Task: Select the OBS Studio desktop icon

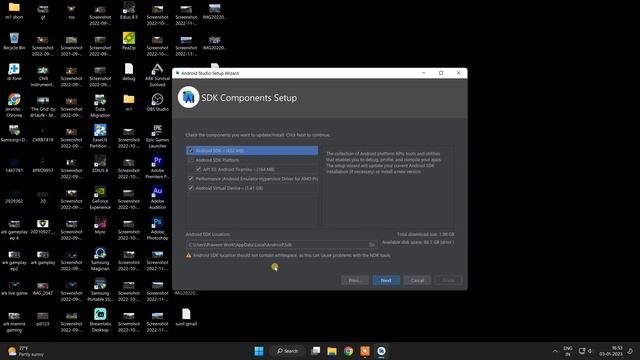Action: click(x=158, y=103)
